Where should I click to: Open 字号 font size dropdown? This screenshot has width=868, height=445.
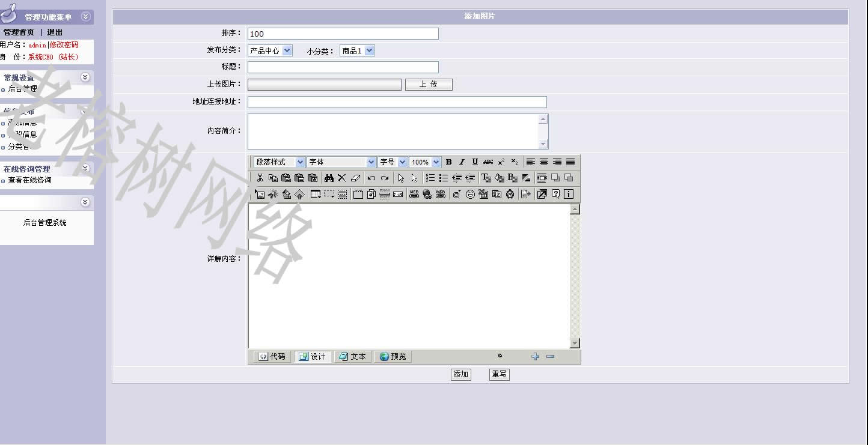[393, 162]
